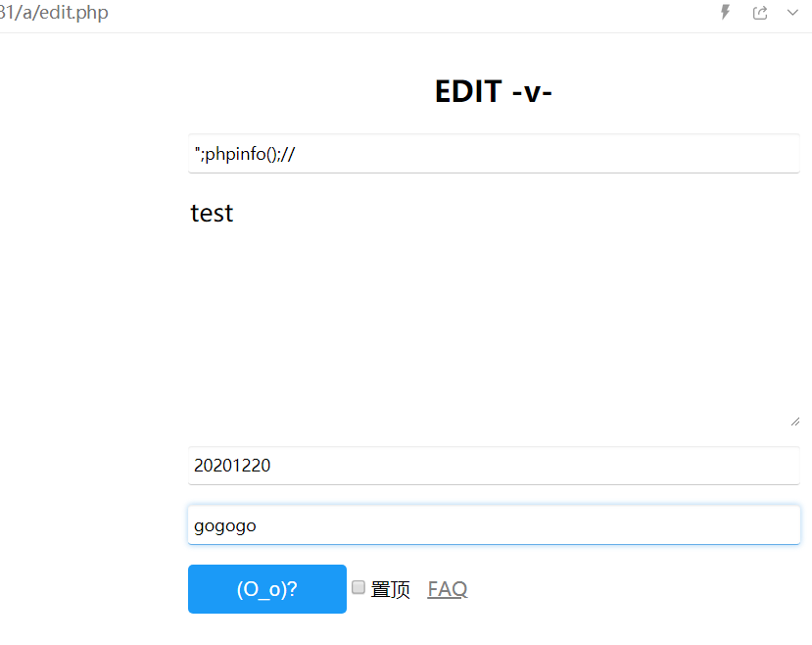
Task: Visit the FAQ page
Action: 447,588
